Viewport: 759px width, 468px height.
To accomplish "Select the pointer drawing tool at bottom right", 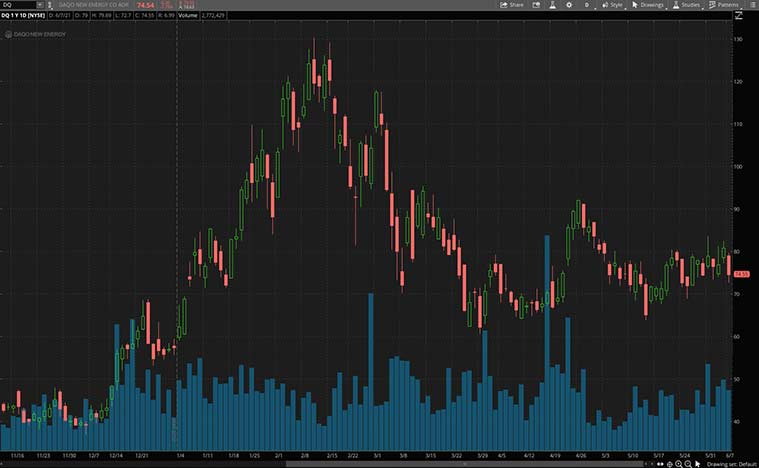I will pyautogui.click(x=698, y=464).
